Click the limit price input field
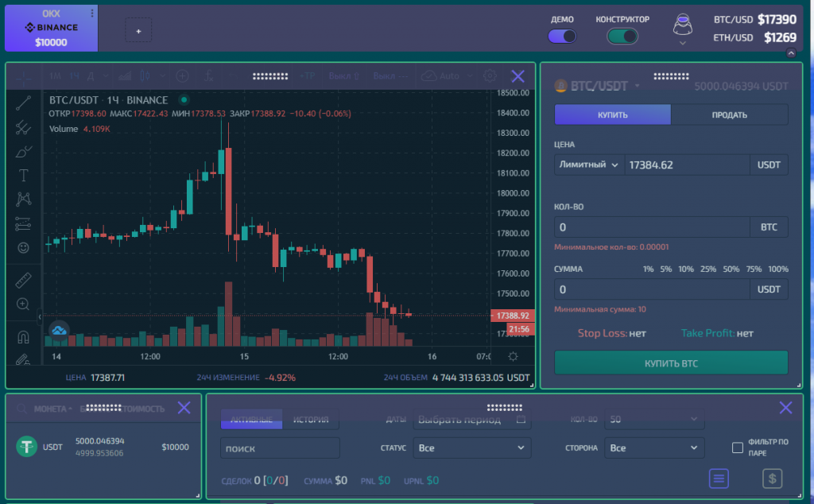Viewport: 814px width, 504px height. click(687, 165)
